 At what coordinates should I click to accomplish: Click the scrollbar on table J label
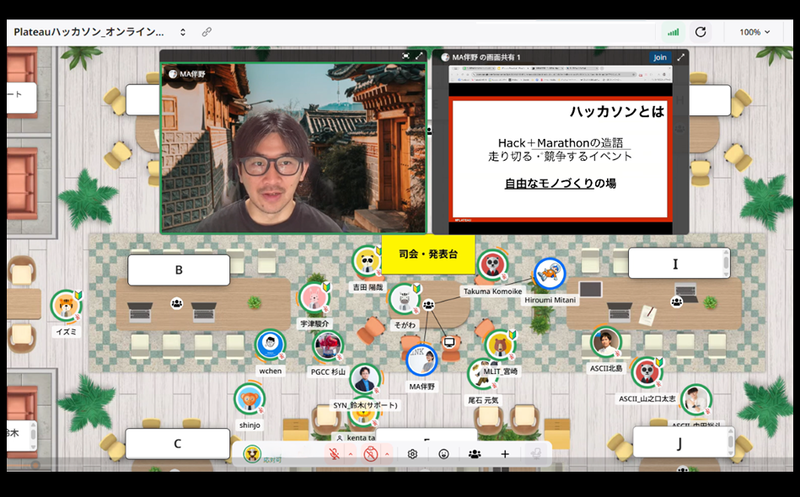pyautogui.click(x=731, y=442)
